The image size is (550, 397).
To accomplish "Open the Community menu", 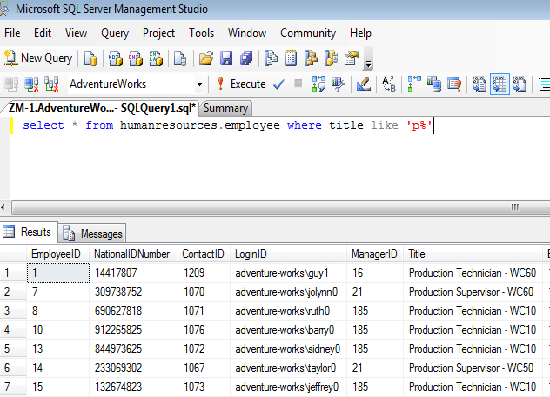I will 308,33.
